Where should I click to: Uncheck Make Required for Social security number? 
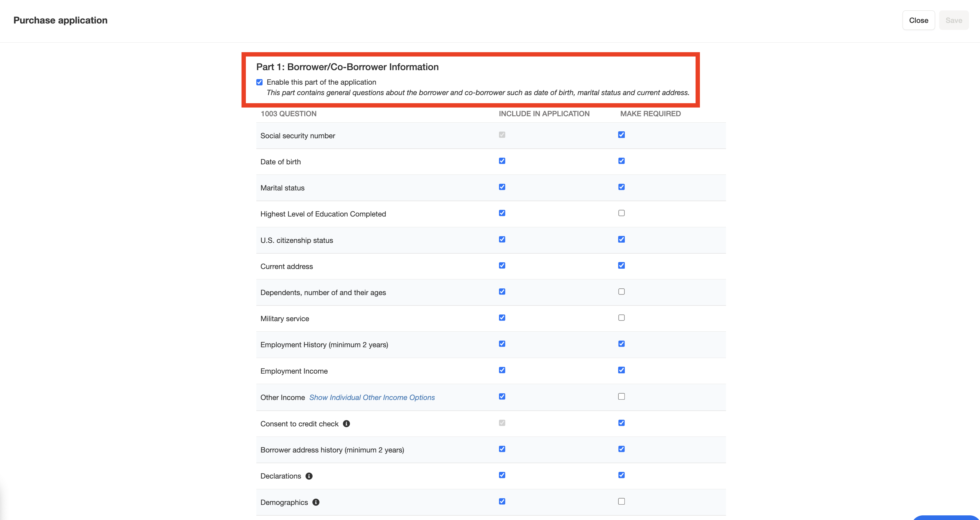point(621,135)
